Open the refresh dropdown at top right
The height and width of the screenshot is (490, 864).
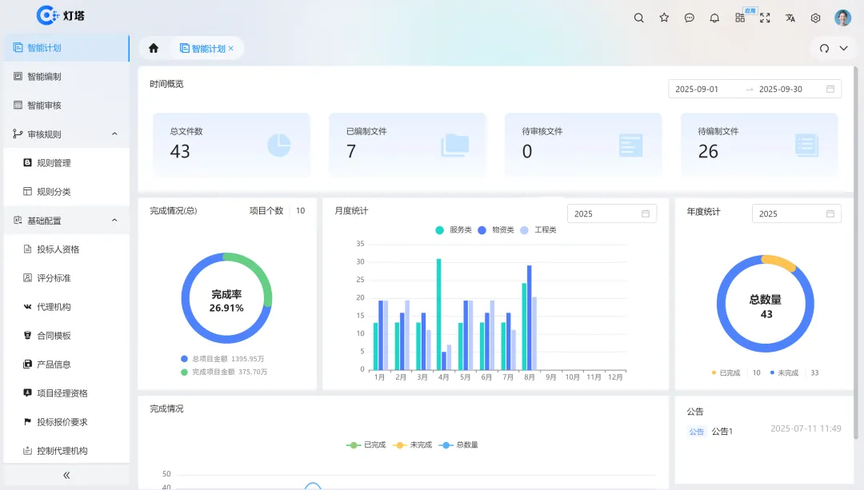(x=830, y=48)
